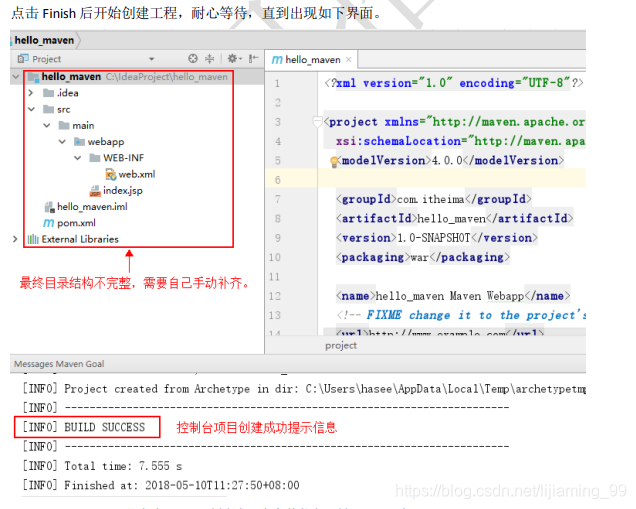Click the Hide panel icon in Project toolbar

[x=254, y=59]
